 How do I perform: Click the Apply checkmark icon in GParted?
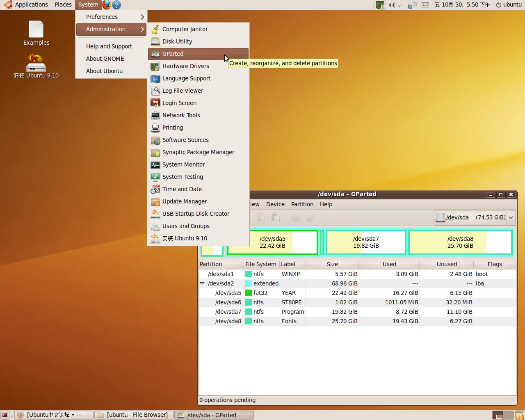[x=310, y=218]
